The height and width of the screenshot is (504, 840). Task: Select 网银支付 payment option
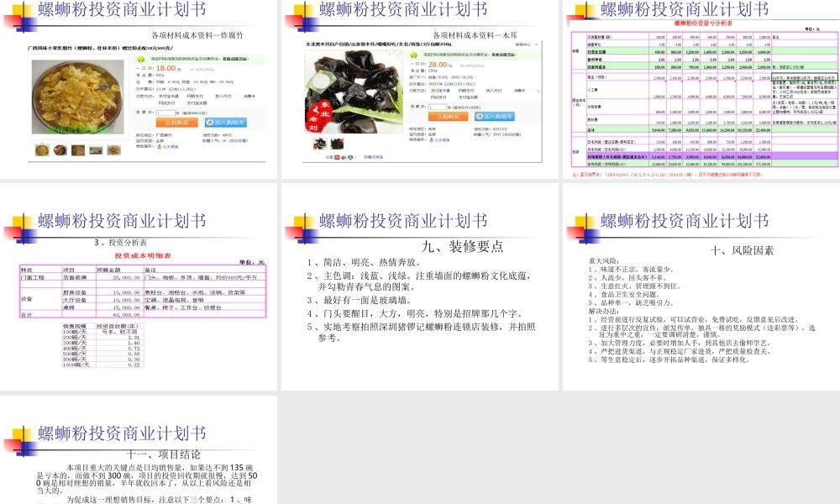[194, 96]
